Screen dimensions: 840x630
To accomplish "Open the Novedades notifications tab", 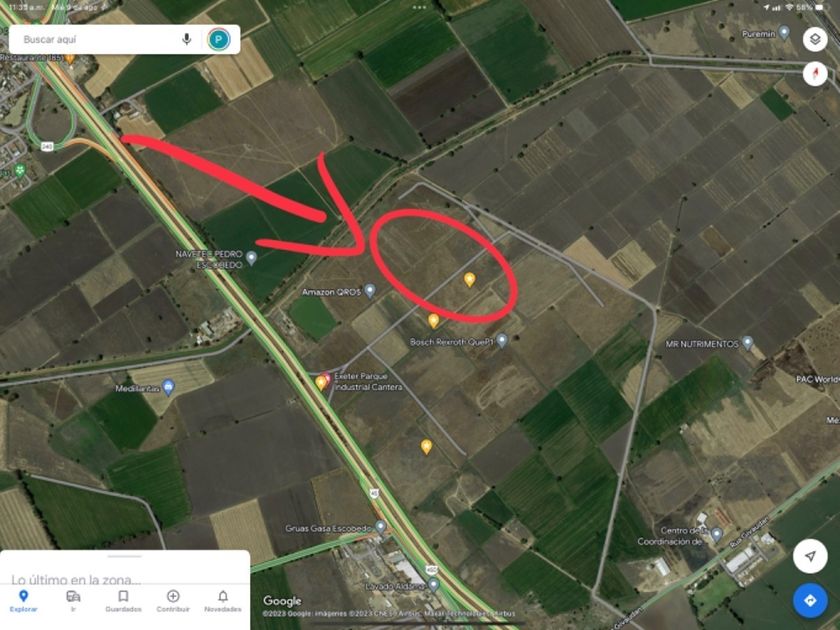I will [x=223, y=601].
